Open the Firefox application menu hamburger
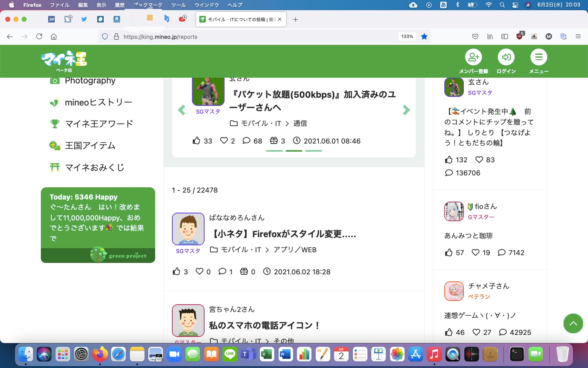The width and height of the screenshot is (588, 368). (578, 36)
